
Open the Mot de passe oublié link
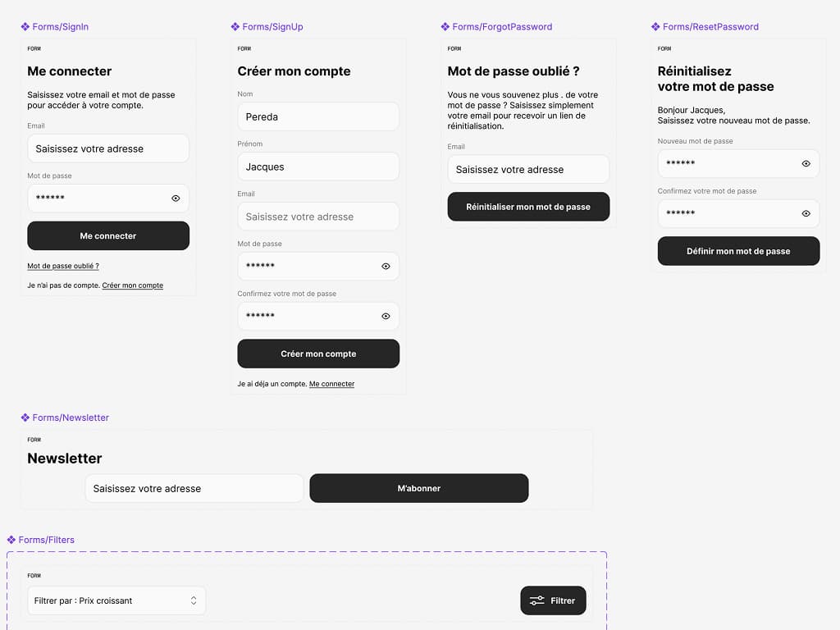click(x=63, y=266)
